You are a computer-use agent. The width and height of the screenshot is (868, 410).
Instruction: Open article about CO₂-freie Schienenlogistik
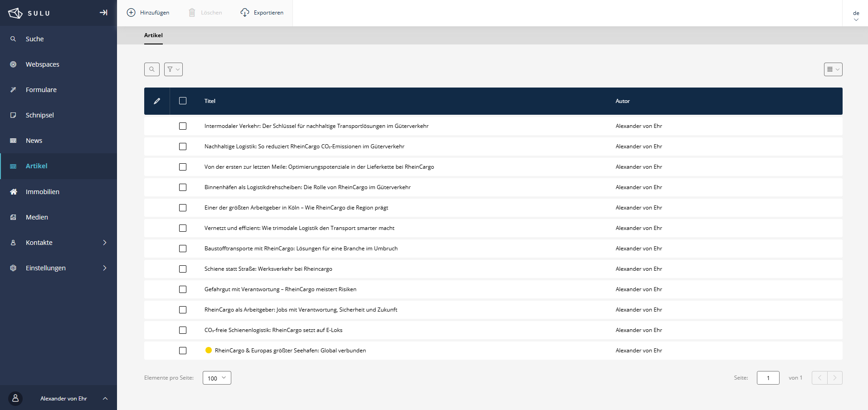[273, 330]
